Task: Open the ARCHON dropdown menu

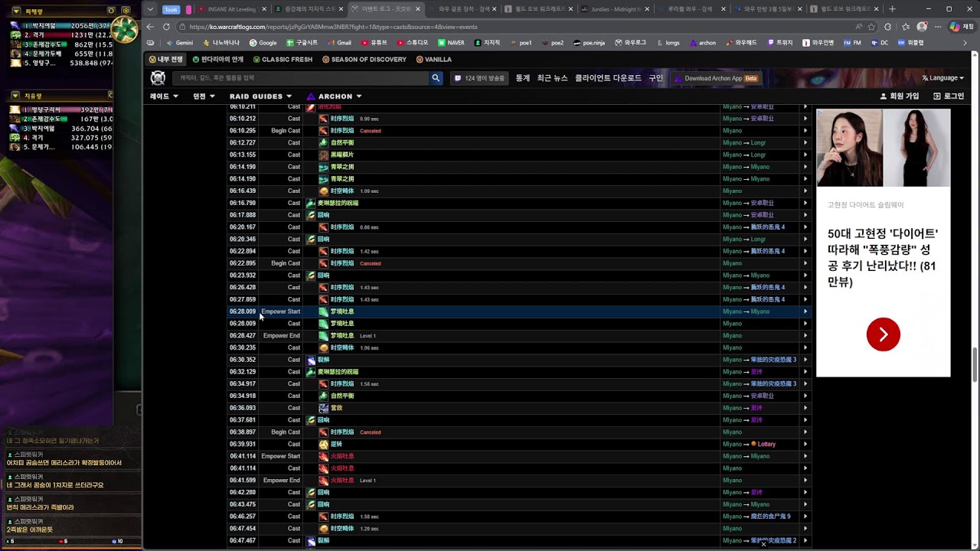Action: coord(335,96)
